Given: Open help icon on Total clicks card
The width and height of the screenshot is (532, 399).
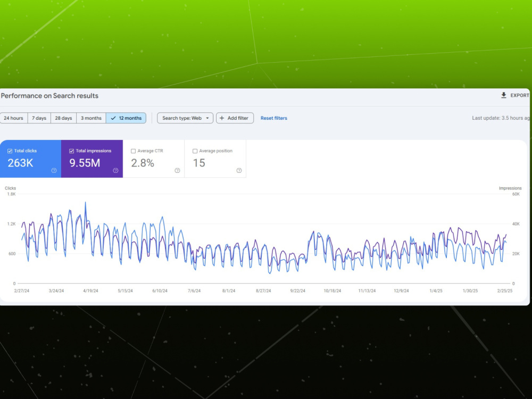Looking at the screenshot, I should coord(54,171).
